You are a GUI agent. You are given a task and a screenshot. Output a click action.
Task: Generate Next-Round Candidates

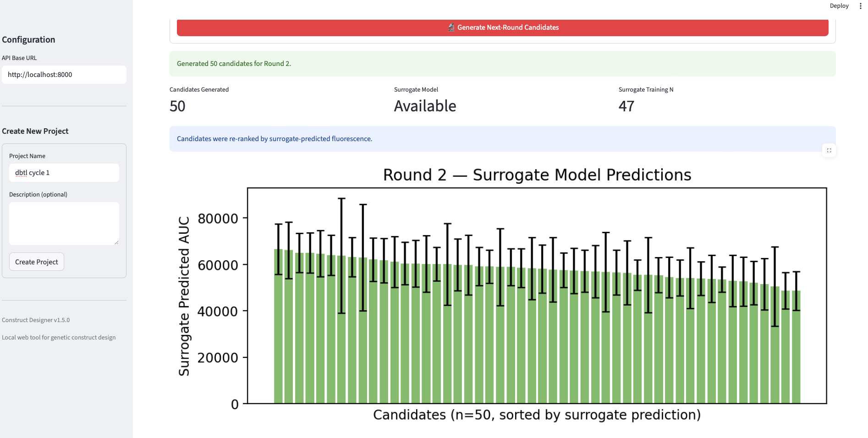point(502,27)
